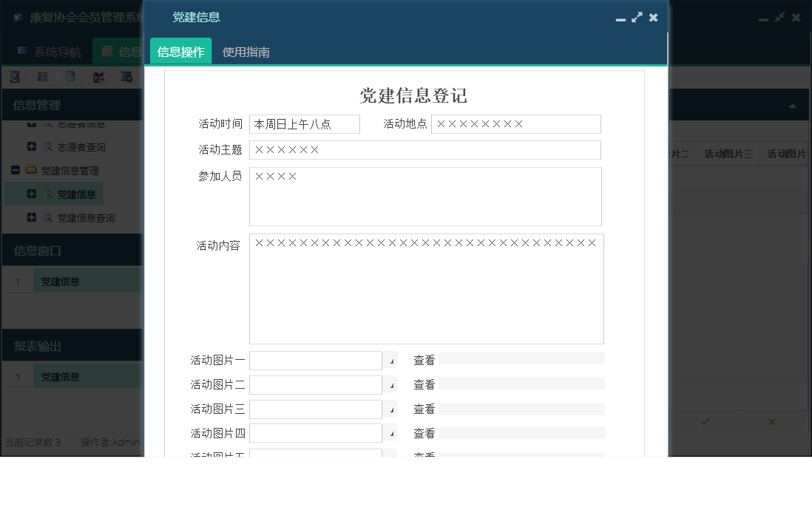Click the contact card icon on the toolbar
The height and width of the screenshot is (521, 812).
(x=42, y=76)
